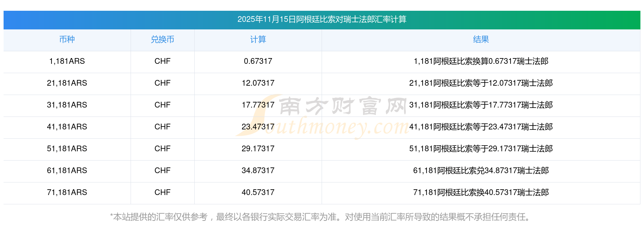644x228 pixels.
Task: Click result '31,181阿根廷比索等于17.77317瑞士法郎'
Action: click(x=481, y=105)
